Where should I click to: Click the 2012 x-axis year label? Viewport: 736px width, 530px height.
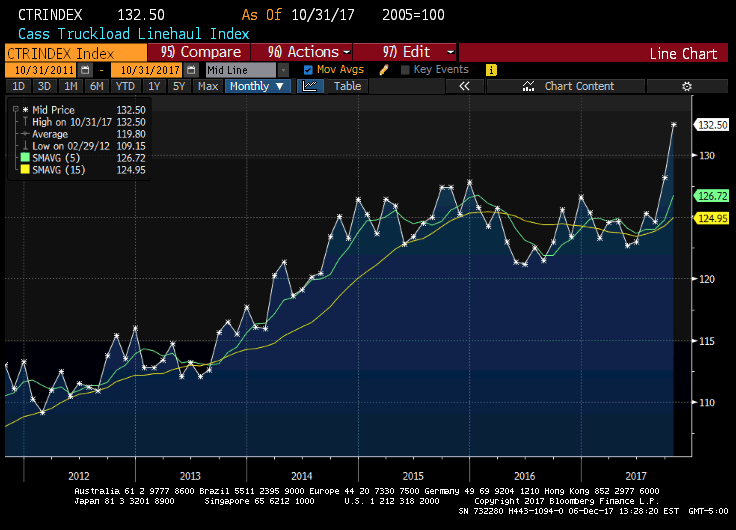78,476
